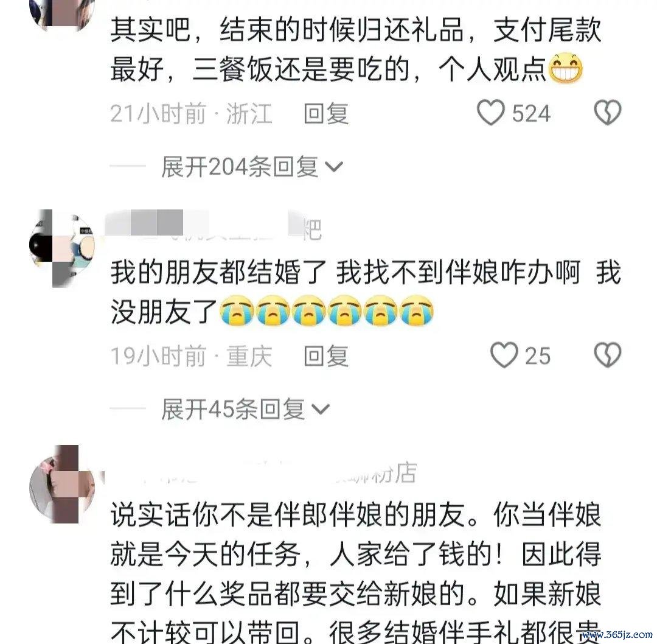
Task: Open the avatar of the 粉店 commenter
Action: pyautogui.click(x=61, y=485)
